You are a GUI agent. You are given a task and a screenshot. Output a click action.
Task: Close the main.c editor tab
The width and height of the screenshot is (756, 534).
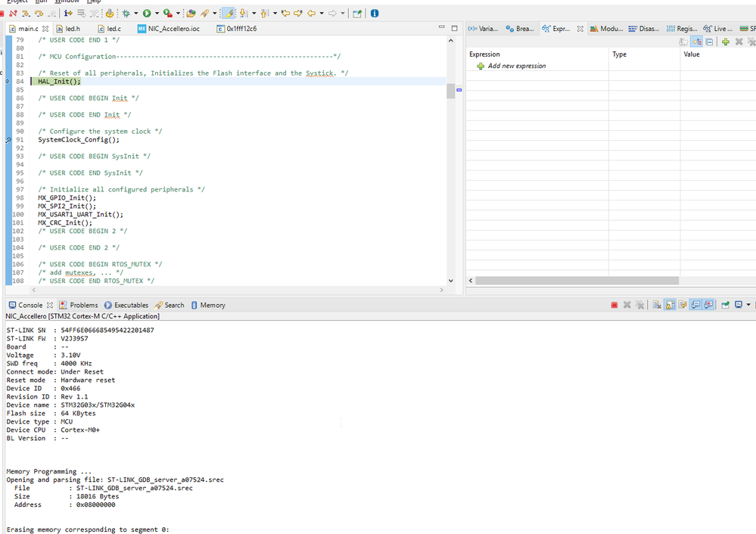coord(45,29)
